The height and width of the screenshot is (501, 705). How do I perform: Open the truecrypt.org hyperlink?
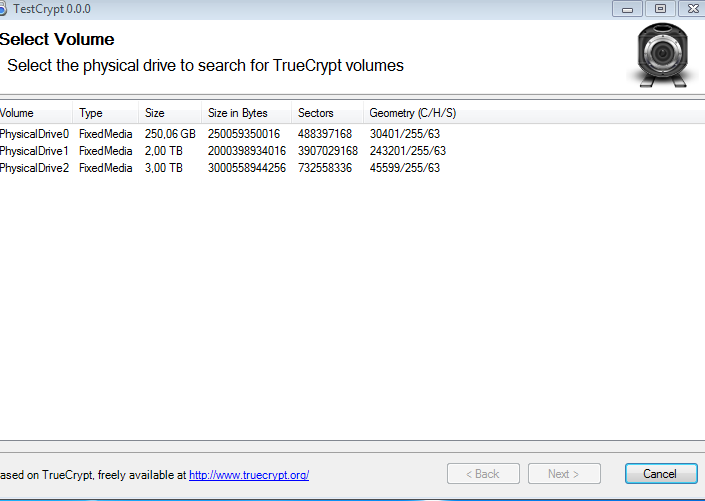[249, 475]
